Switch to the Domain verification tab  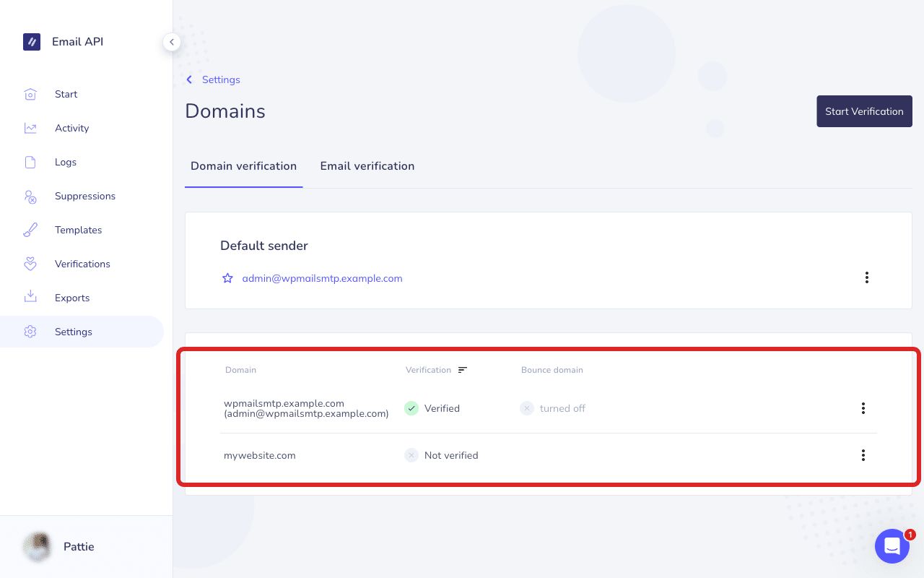(x=243, y=166)
